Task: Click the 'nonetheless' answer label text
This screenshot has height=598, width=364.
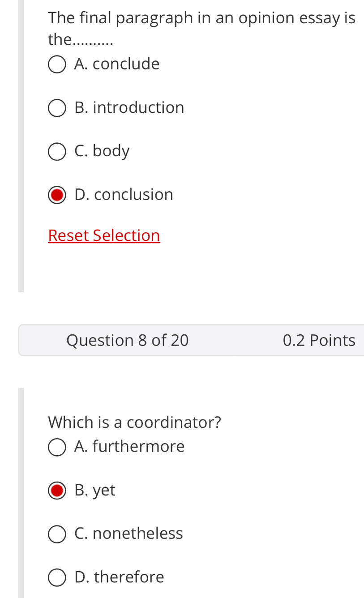Action: coord(137,534)
